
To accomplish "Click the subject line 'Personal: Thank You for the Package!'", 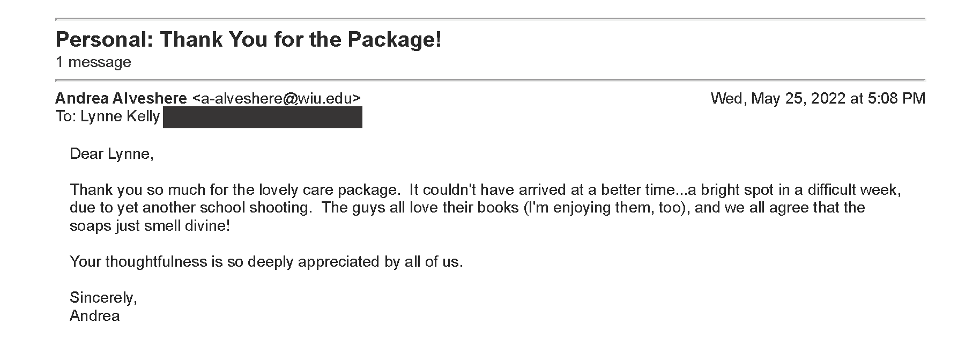I will tap(249, 40).
